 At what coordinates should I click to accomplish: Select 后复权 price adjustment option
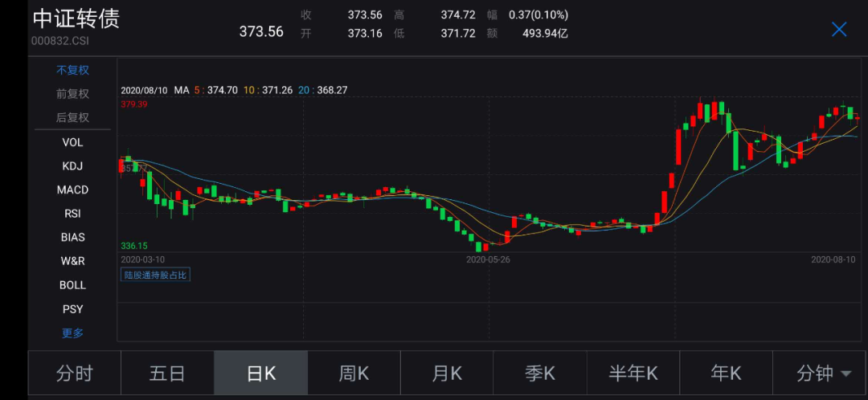pos(72,118)
